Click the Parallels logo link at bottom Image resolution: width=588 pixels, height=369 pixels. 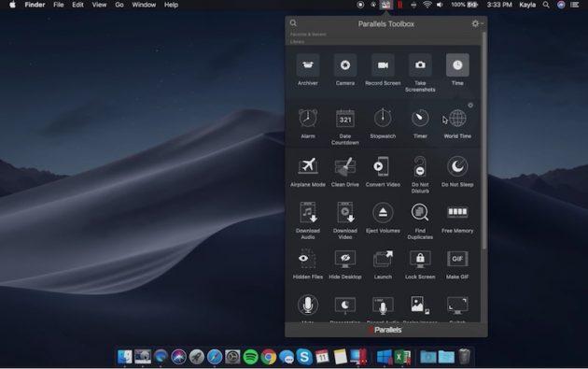385,330
